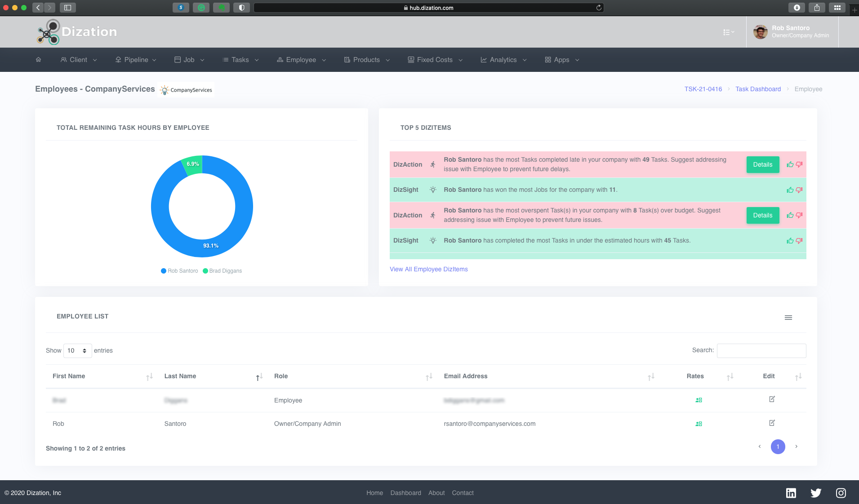
Task: Expand the Analytics menu
Action: point(503,60)
